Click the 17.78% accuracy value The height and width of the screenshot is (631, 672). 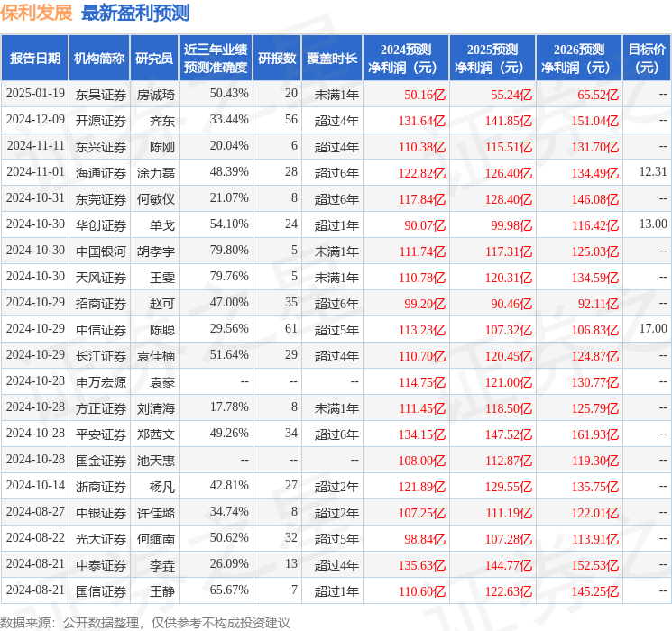[229, 407]
